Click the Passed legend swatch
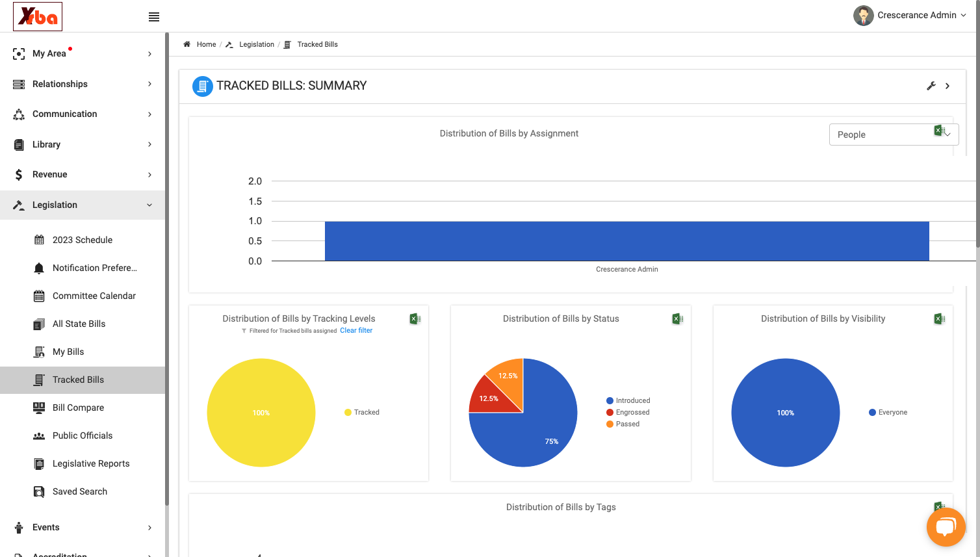 [610, 424]
